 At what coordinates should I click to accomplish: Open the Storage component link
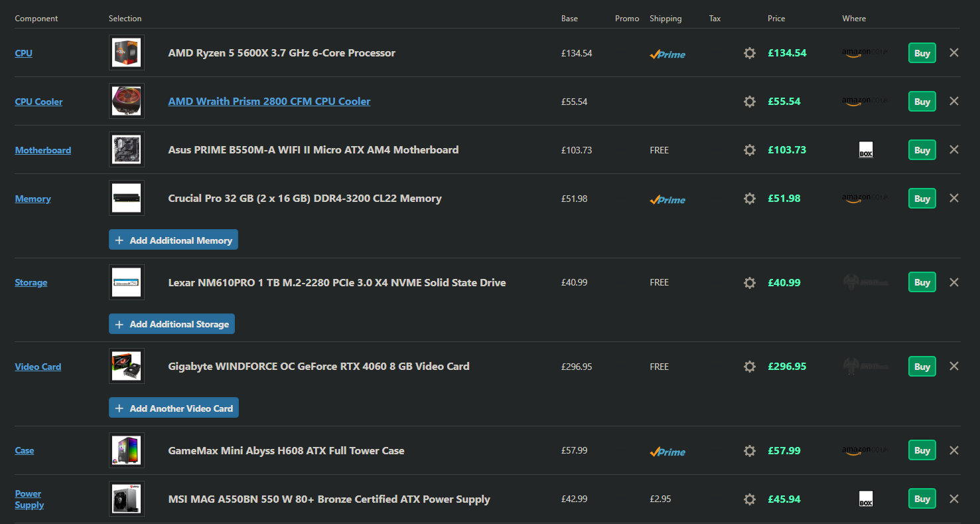pos(31,282)
